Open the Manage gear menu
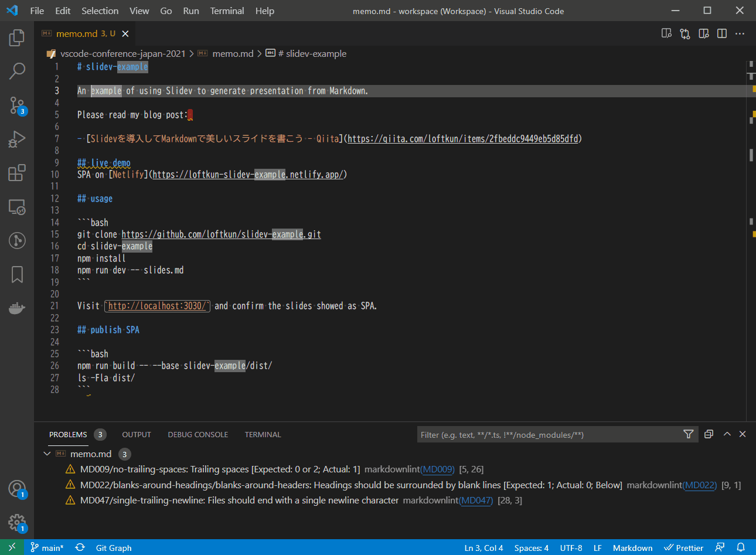The height and width of the screenshot is (555, 756). (17, 522)
